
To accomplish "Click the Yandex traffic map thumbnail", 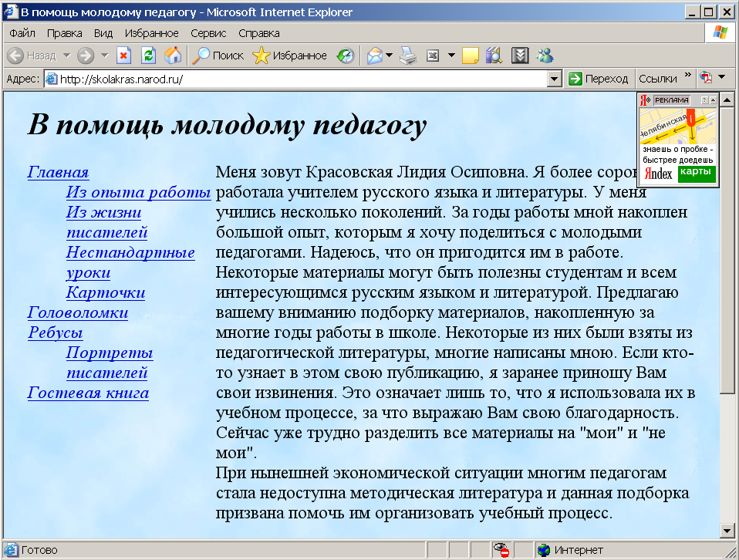I will point(678,126).
